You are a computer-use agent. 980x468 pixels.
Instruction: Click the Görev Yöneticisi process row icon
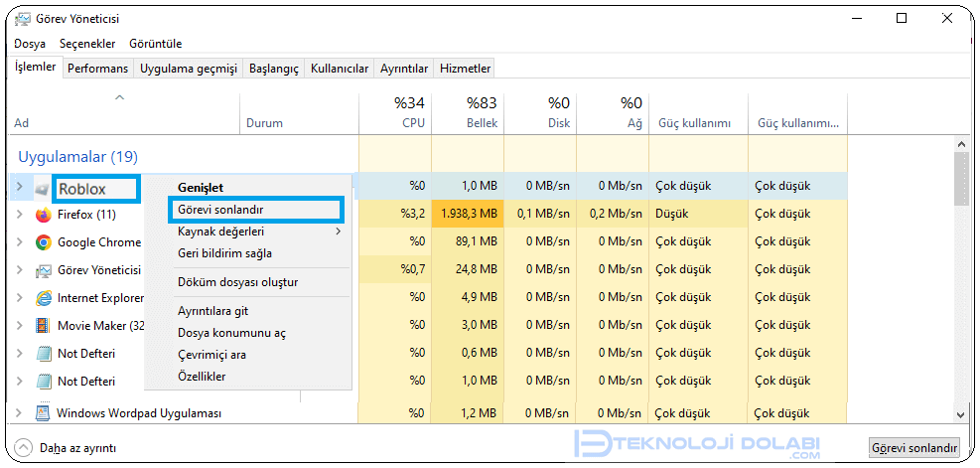[43, 270]
